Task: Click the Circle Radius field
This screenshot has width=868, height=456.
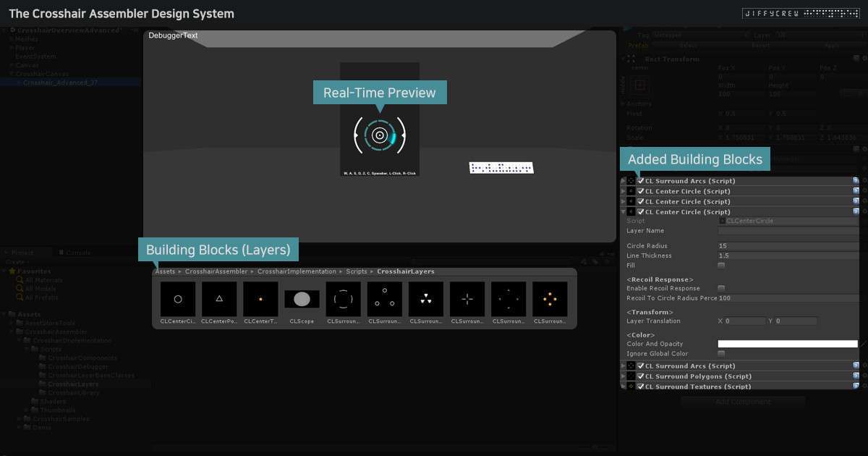Action: tap(788, 247)
